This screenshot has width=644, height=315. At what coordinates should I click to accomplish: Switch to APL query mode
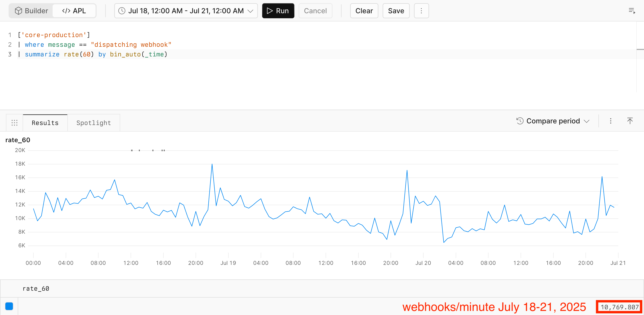[74, 11]
